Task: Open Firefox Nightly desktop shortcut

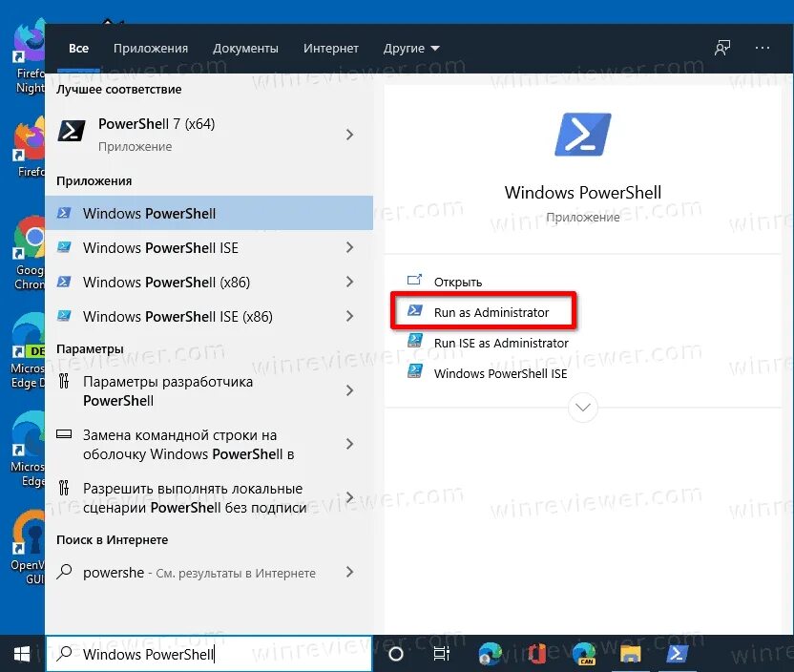Action: (x=30, y=56)
